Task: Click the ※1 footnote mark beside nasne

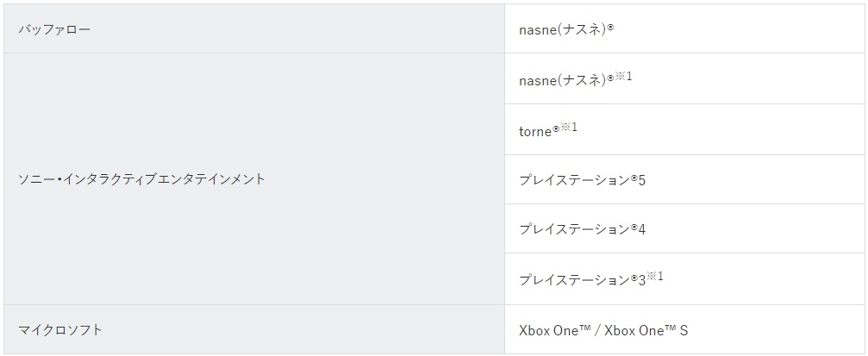Action: pyautogui.click(x=623, y=76)
